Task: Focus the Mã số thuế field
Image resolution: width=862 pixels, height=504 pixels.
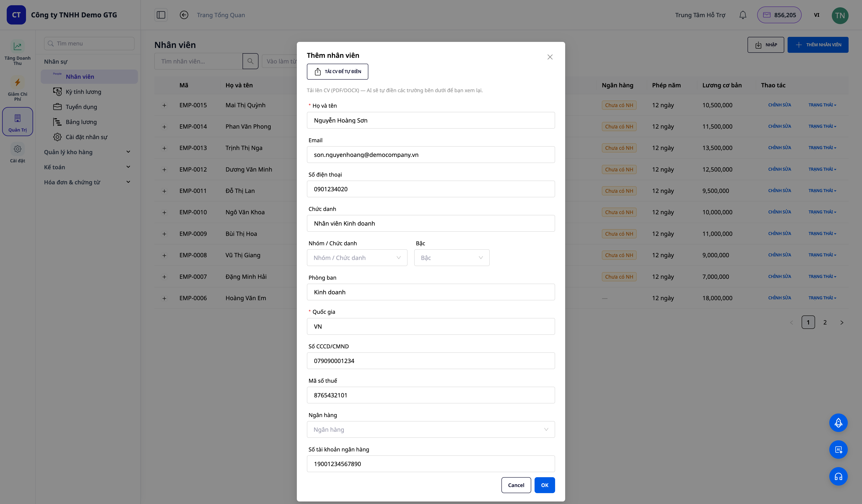Action: point(431,395)
